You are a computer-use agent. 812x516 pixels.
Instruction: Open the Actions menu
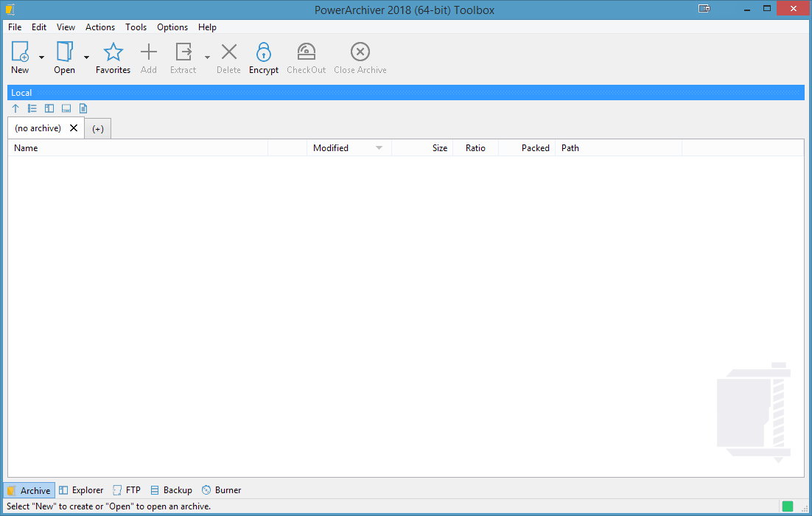(100, 27)
